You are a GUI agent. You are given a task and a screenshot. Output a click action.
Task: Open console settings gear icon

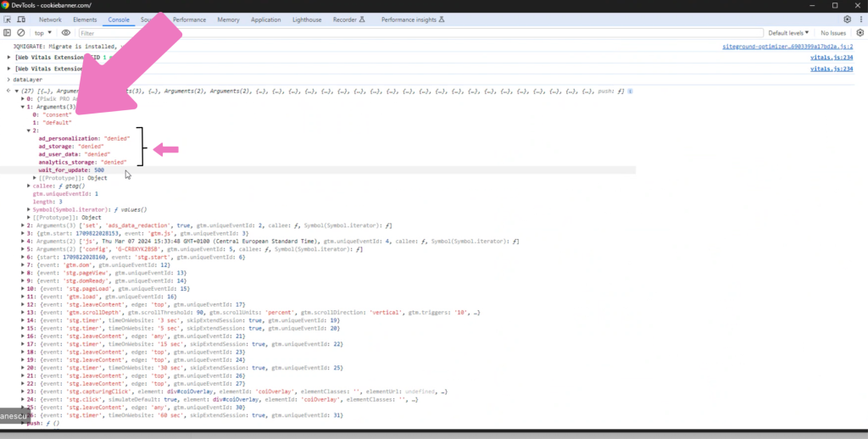tap(860, 33)
